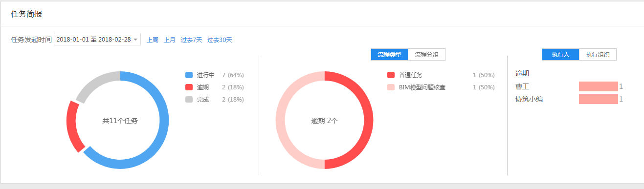Switch to the 流程类型 tab

[x=390, y=54]
